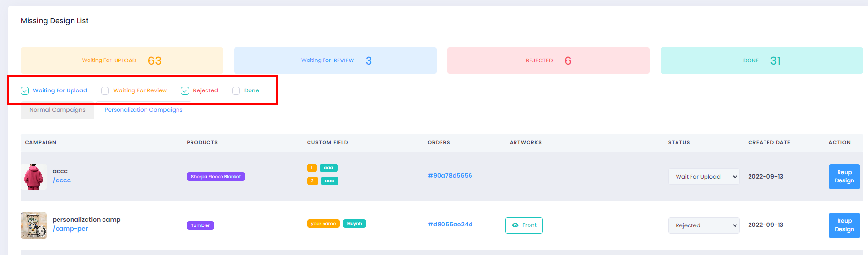This screenshot has width=868, height=255.
Task: Follow the /accc campaign link
Action: click(x=61, y=180)
